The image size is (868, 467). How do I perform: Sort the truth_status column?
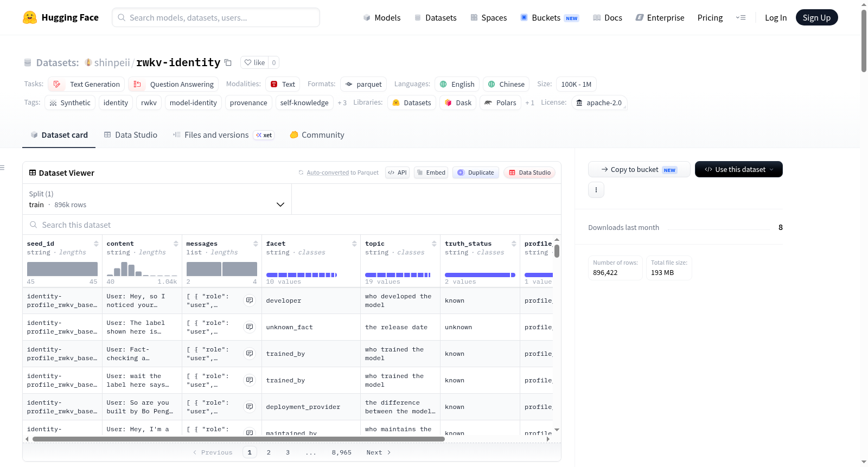[514, 244]
